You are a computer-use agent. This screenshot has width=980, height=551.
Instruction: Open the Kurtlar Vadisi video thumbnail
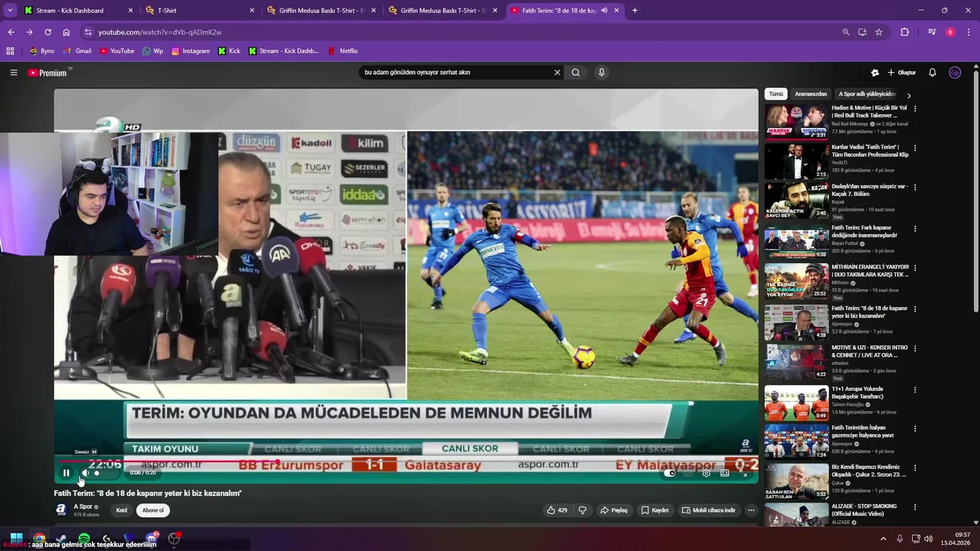click(796, 161)
